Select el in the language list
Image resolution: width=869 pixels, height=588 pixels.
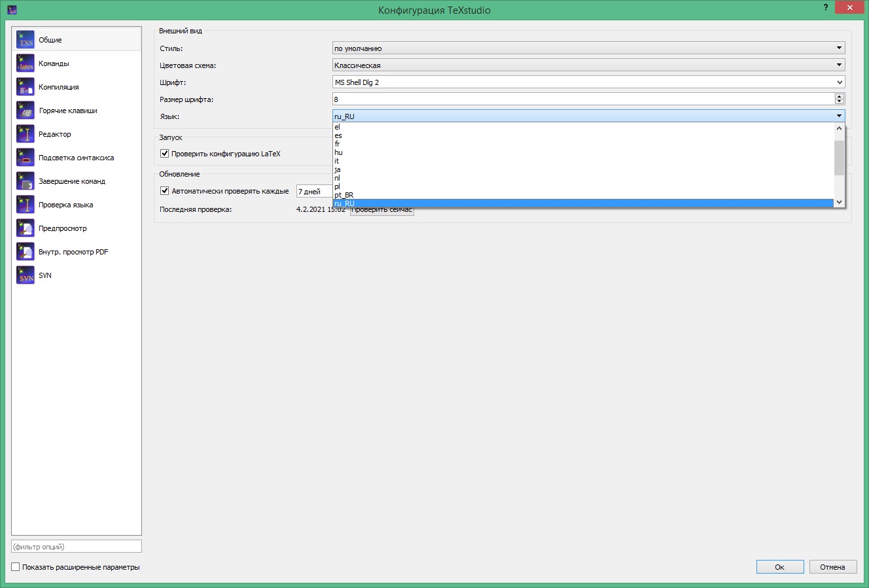(583, 127)
